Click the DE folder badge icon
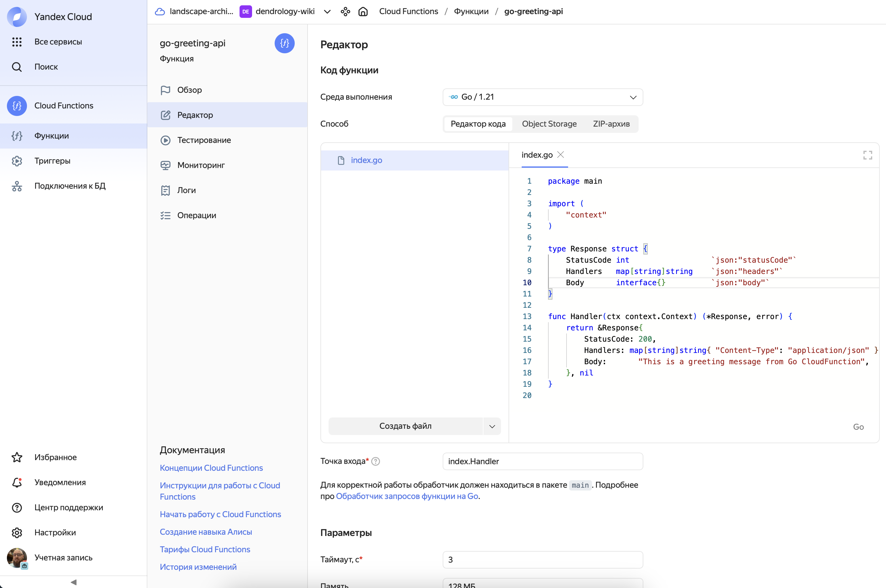 coord(245,12)
